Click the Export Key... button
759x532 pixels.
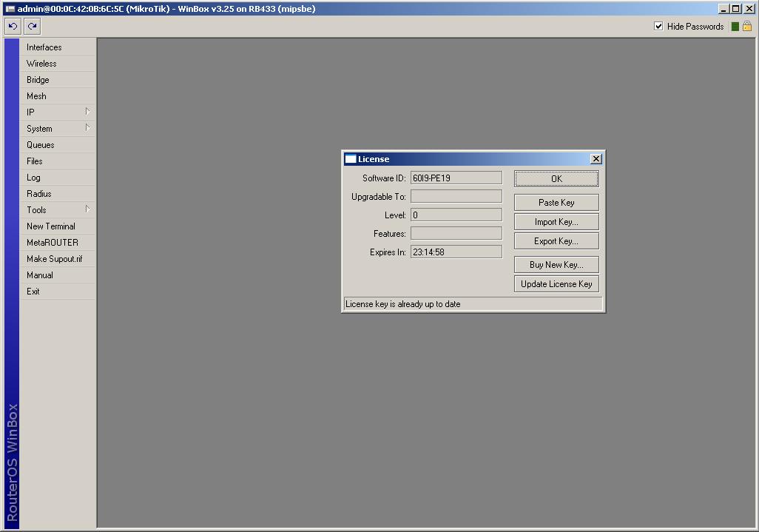(x=556, y=241)
